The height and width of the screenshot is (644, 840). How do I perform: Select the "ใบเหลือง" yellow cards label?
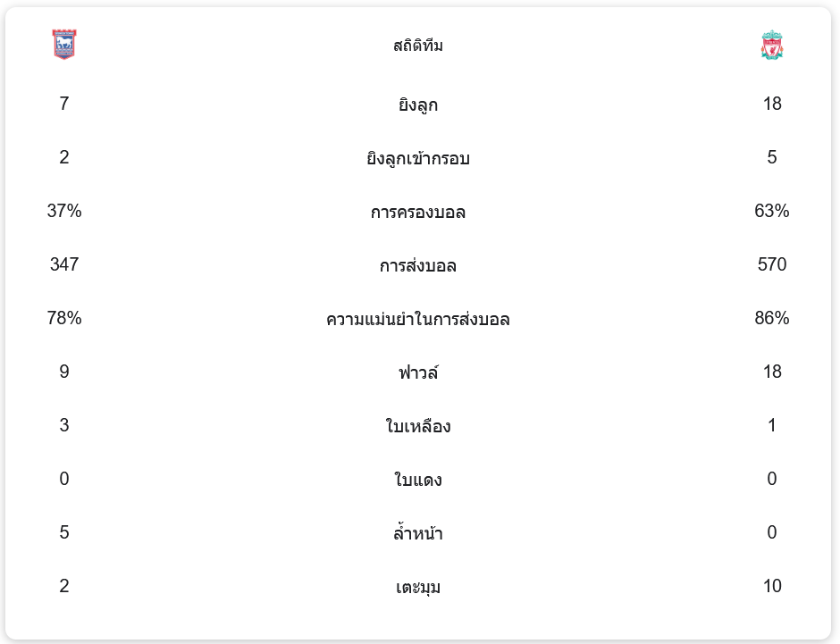point(418,426)
